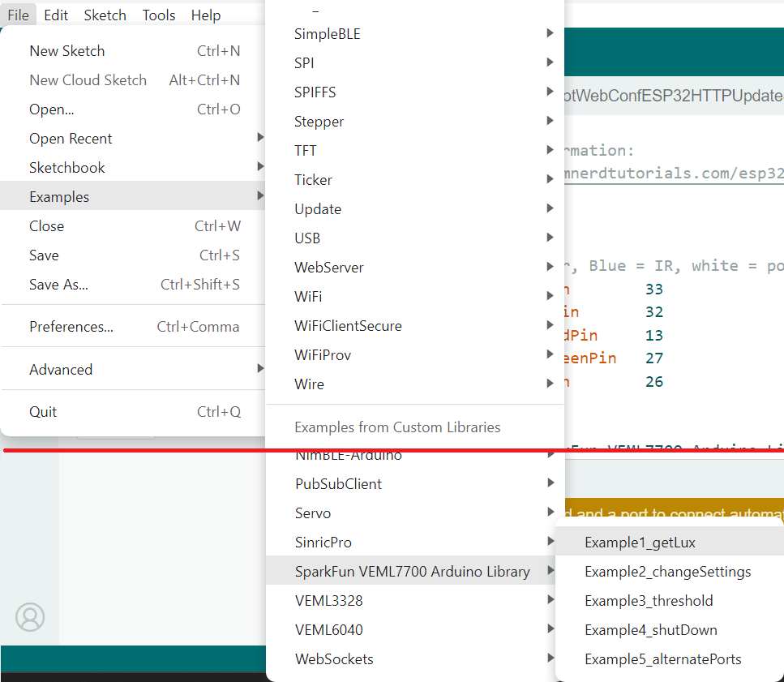The height and width of the screenshot is (682, 784).
Task: Click pin value 32 in the editor
Action: tap(654, 312)
